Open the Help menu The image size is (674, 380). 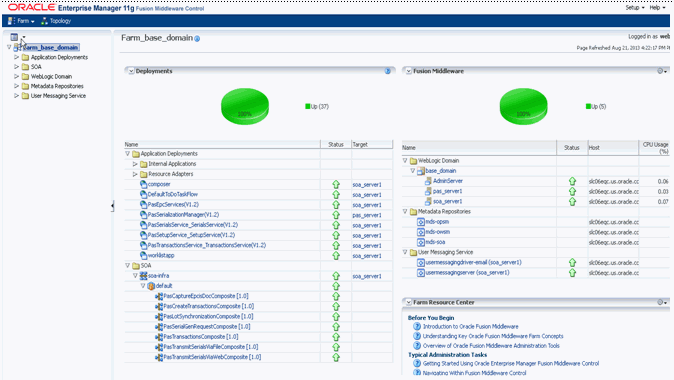pos(657,7)
